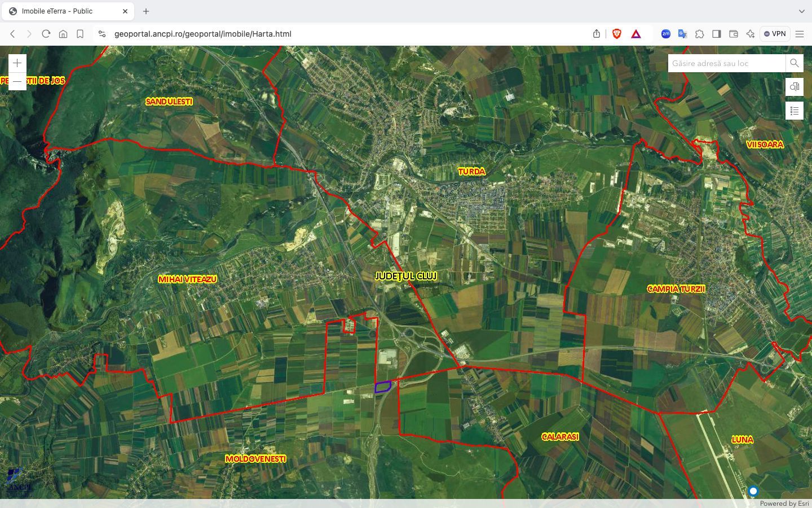Open the Zoom extension icon
Viewport: 812px width, 508px height.
[x=666, y=34]
